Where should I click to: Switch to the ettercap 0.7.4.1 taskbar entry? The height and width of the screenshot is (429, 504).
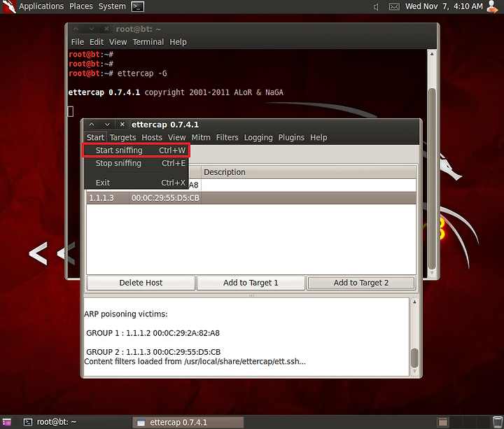188,422
